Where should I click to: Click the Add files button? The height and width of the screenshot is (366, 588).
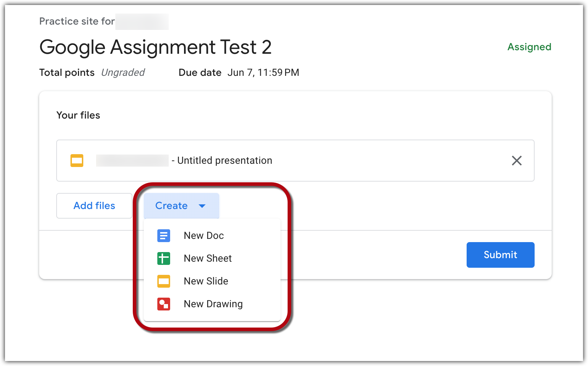[94, 206]
